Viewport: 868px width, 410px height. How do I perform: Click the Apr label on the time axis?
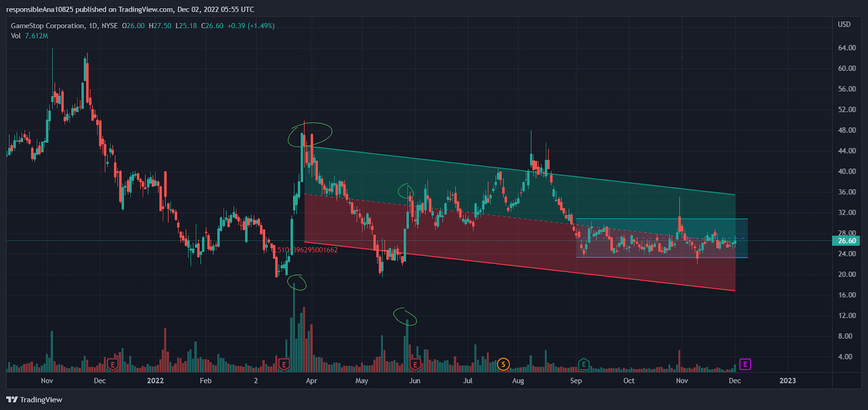311,381
